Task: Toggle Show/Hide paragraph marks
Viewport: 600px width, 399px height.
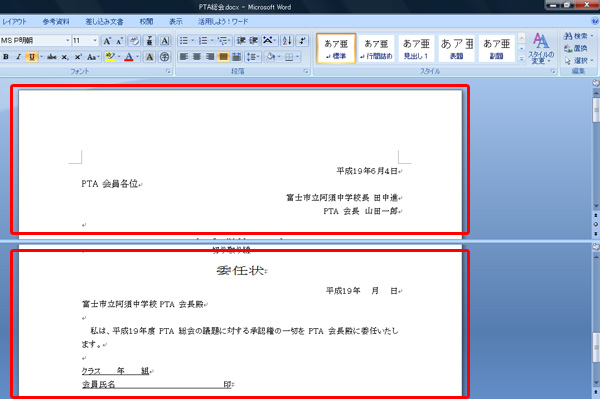Action: click(x=302, y=41)
